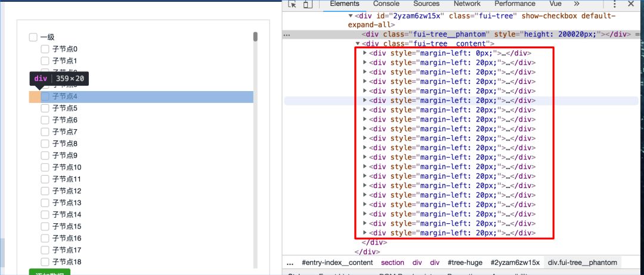Switch to the Console tab
Screen dimensions: 644x275
point(386,4)
